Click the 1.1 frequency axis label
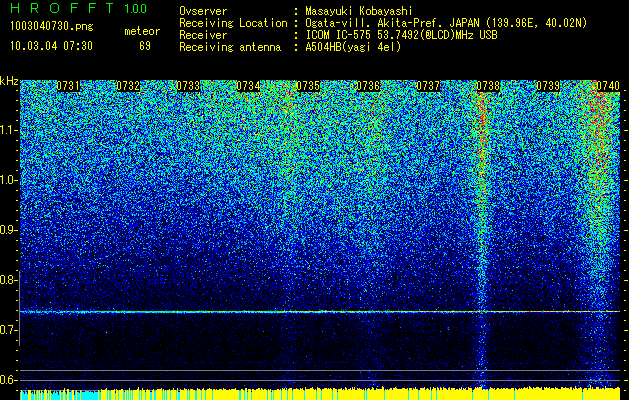 (9, 130)
